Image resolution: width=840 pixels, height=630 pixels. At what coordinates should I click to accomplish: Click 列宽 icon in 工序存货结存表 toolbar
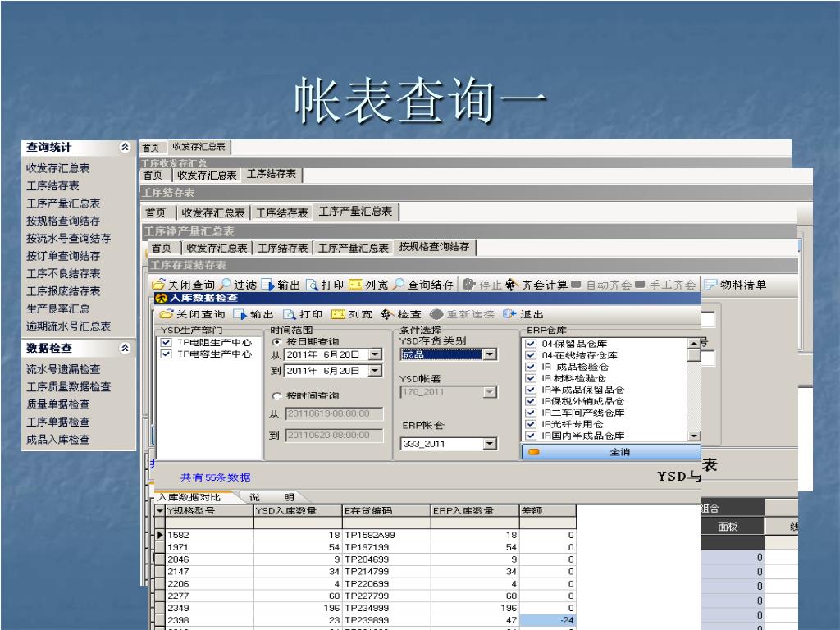[x=355, y=285]
